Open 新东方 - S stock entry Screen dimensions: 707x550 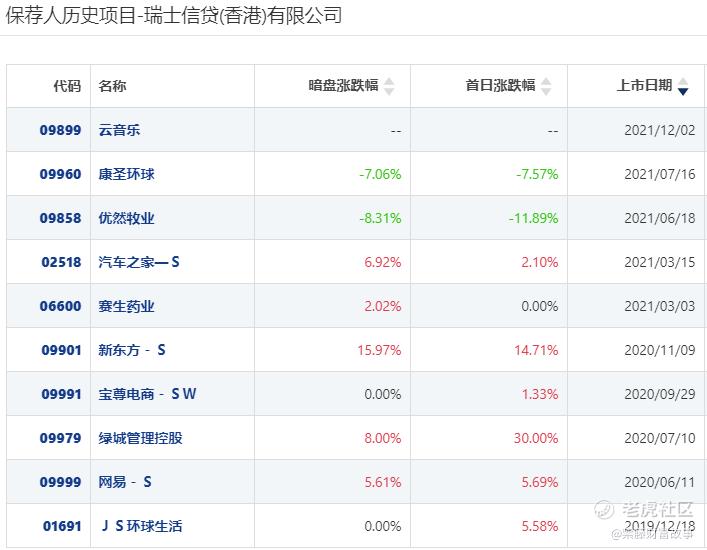pos(133,350)
